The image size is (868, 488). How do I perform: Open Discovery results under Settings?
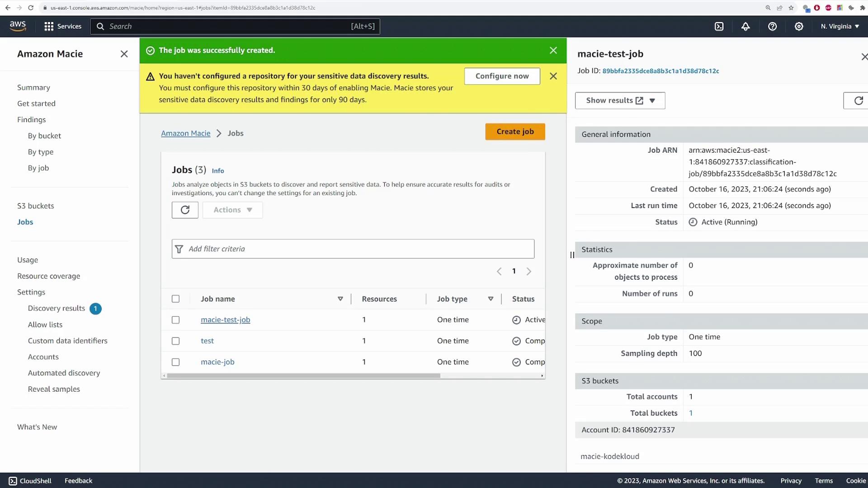57,308
